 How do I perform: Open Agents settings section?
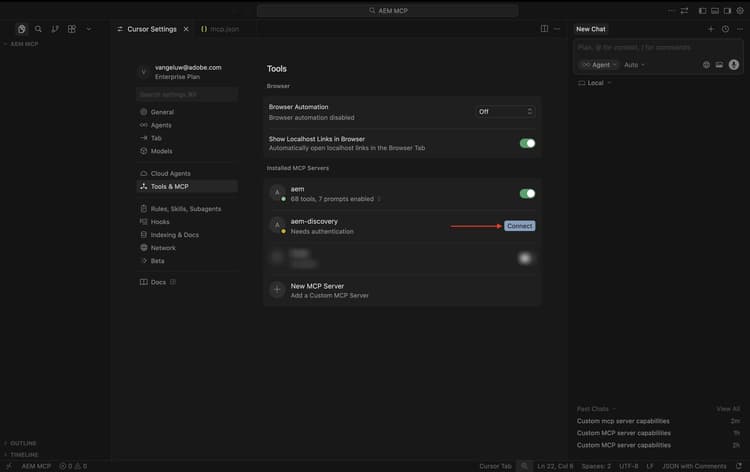coord(187,125)
